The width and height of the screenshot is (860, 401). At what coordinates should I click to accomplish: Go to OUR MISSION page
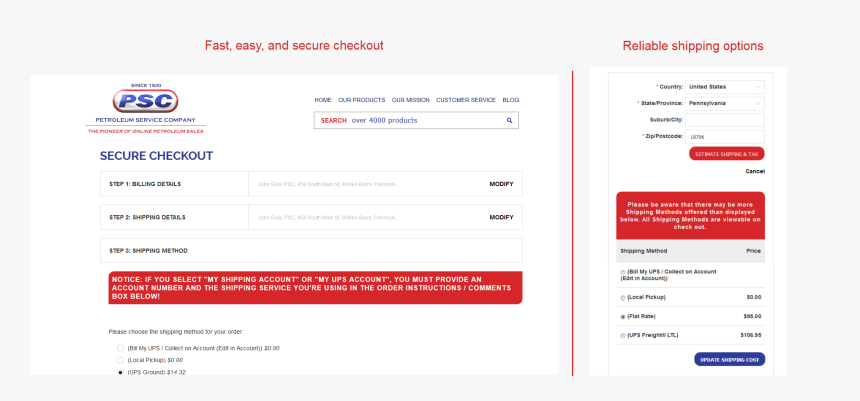[x=410, y=100]
